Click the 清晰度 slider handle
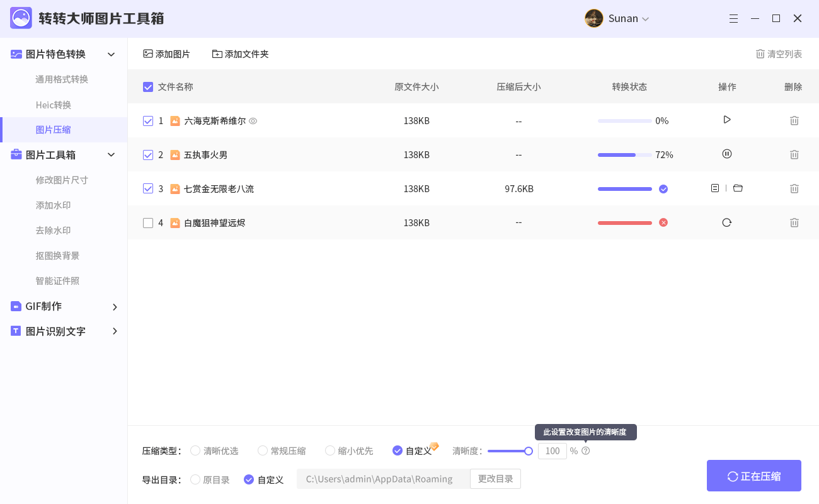 click(529, 450)
